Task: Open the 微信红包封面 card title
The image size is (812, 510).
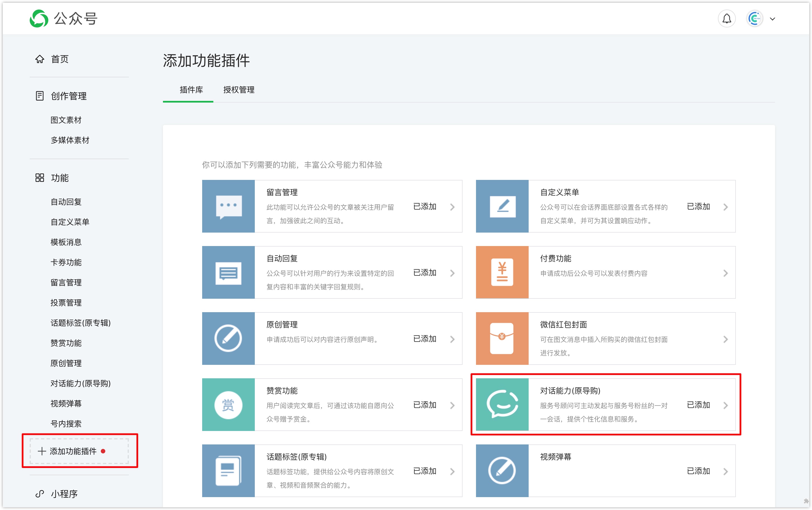Action: click(563, 324)
